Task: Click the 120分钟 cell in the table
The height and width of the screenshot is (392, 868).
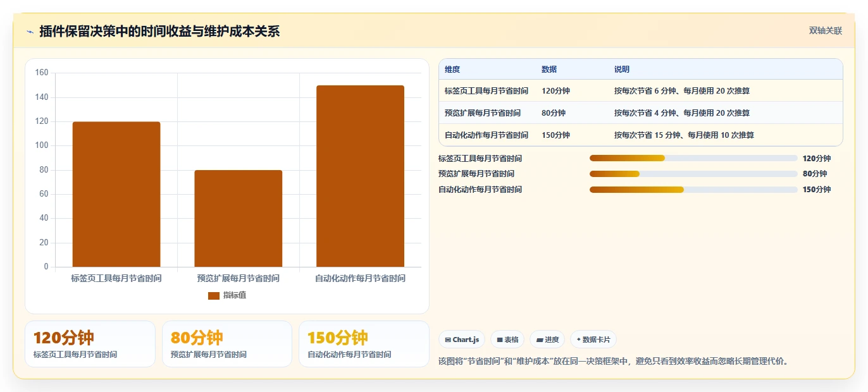Action: 555,91
